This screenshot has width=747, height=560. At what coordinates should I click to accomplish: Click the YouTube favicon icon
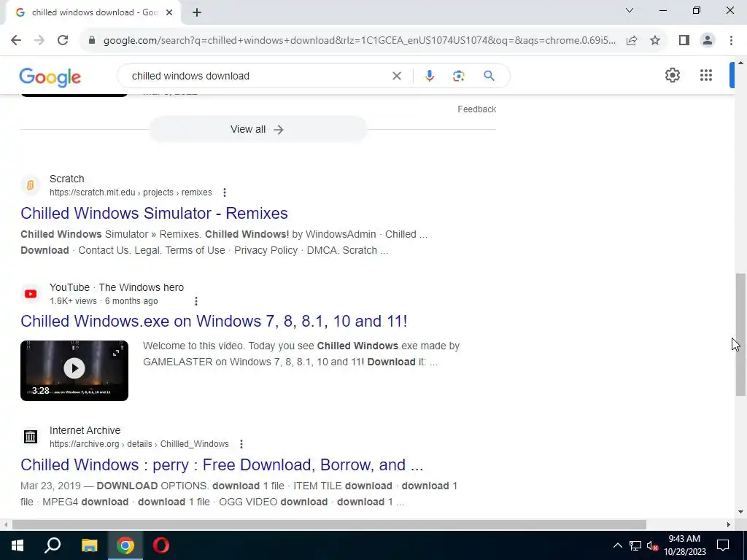[31, 294]
